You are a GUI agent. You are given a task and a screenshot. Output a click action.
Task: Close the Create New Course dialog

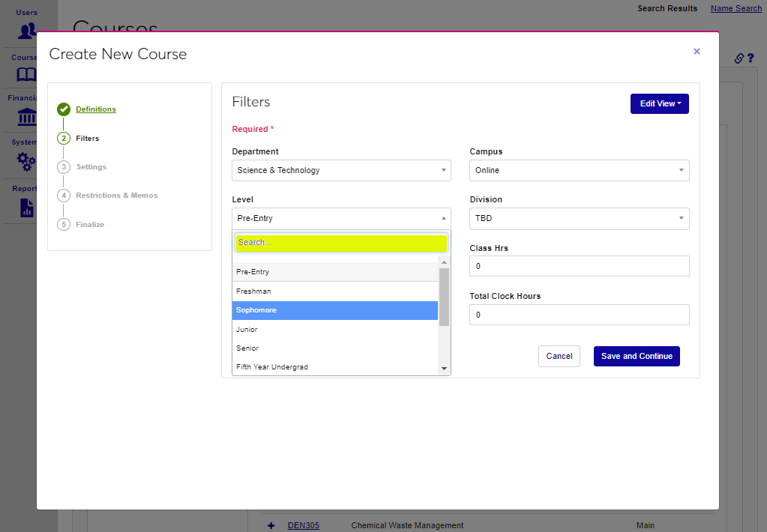coord(697,52)
